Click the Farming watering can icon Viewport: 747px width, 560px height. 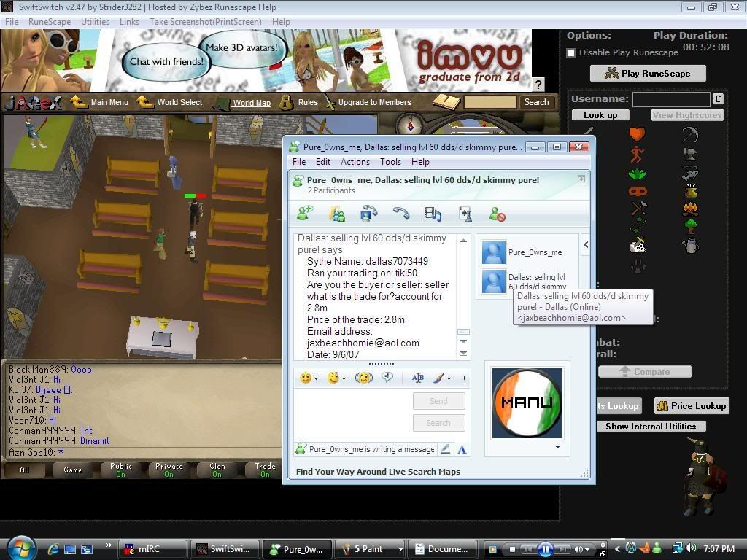(x=690, y=245)
